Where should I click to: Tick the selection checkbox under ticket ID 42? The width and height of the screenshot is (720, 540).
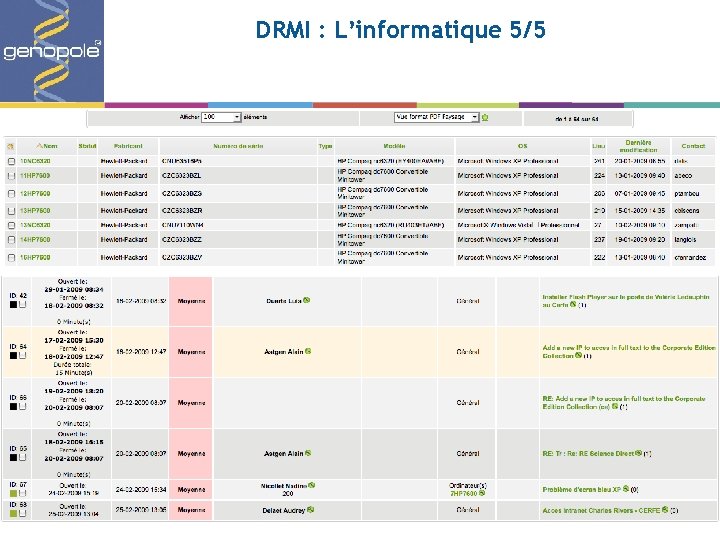tap(22, 304)
